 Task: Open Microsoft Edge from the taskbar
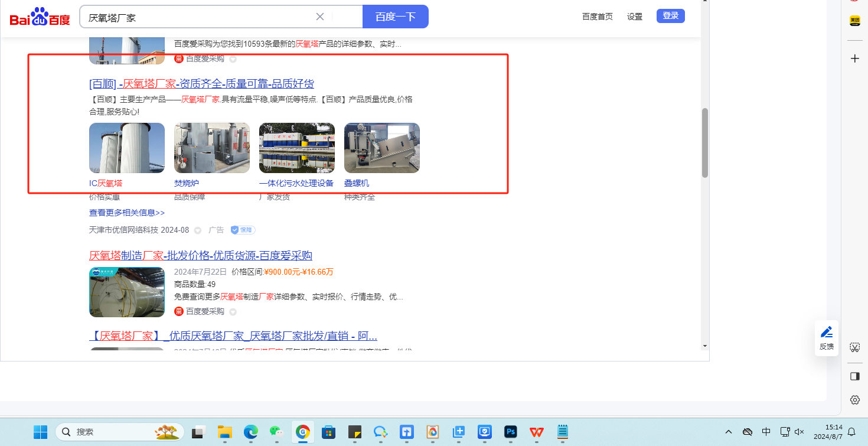pyautogui.click(x=251, y=432)
